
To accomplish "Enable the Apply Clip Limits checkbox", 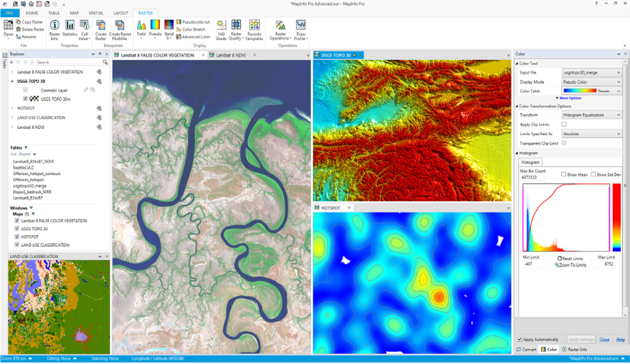I will pyautogui.click(x=564, y=124).
